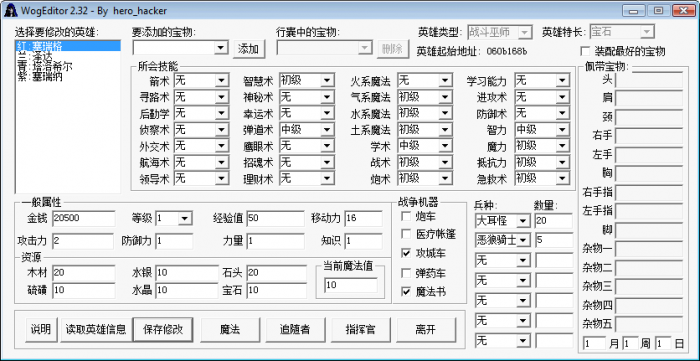Expand the 智力 skill dropdown
The image size is (700, 361).
tap(562, 130)
